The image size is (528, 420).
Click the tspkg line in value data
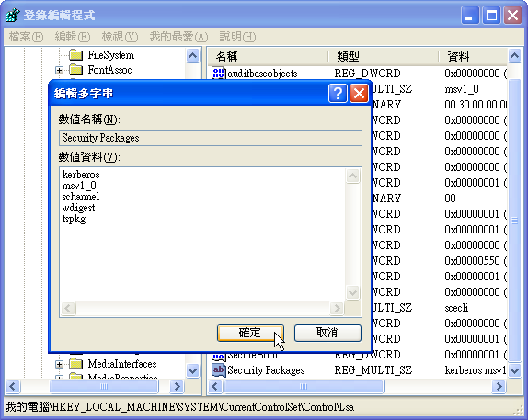click(x=75, y=219)
